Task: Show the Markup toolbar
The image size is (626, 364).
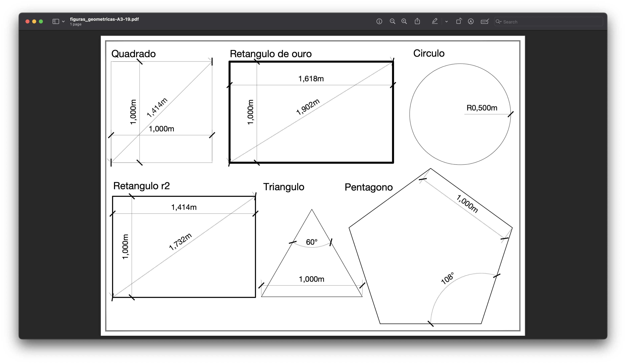Action: 471,21
